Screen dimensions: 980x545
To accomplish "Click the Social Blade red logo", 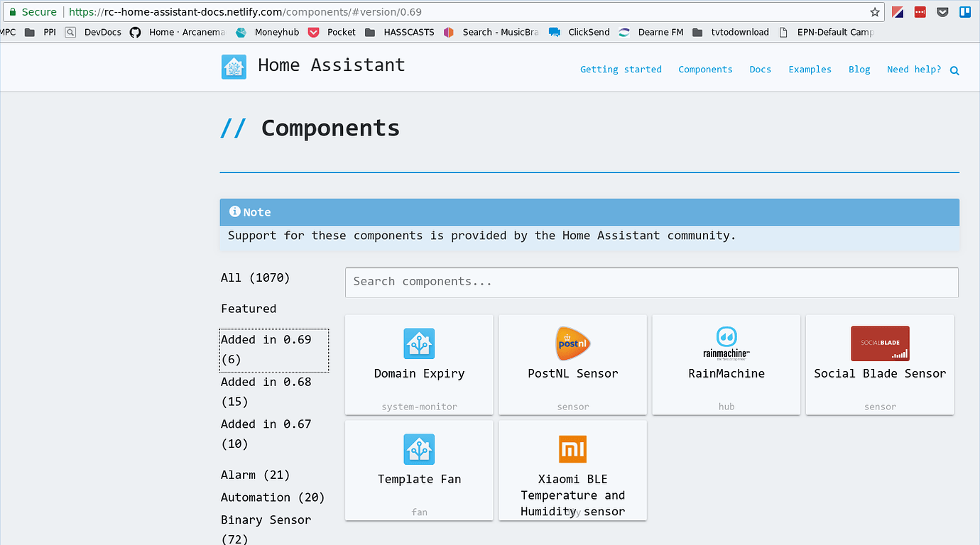I will click(x=880, y=343).
